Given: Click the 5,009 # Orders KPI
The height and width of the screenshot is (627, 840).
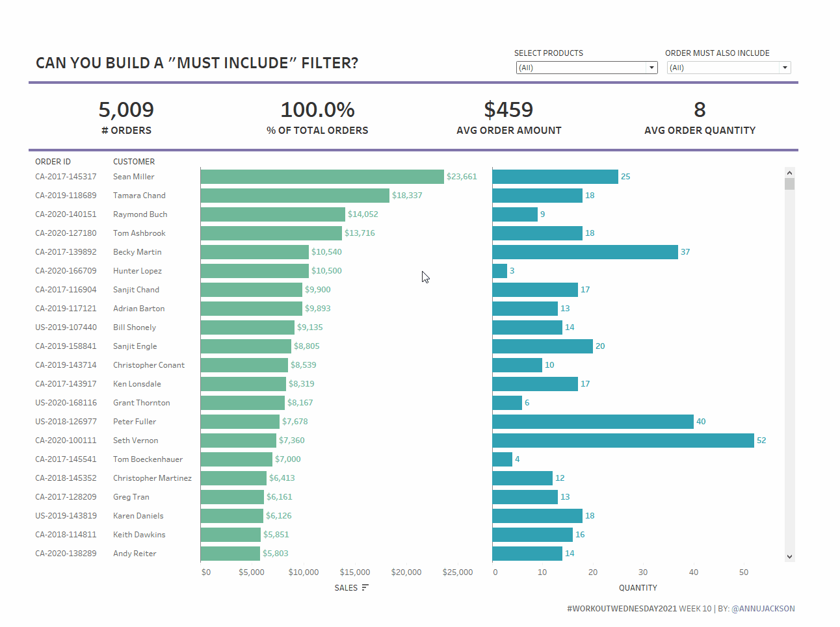Looking at the screenshot, I should click(126, 110).
